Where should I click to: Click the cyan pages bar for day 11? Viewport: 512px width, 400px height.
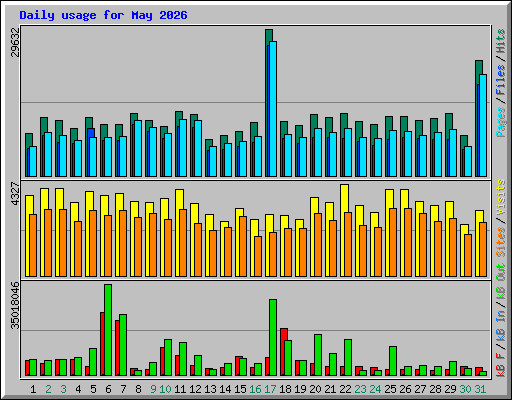183,148
